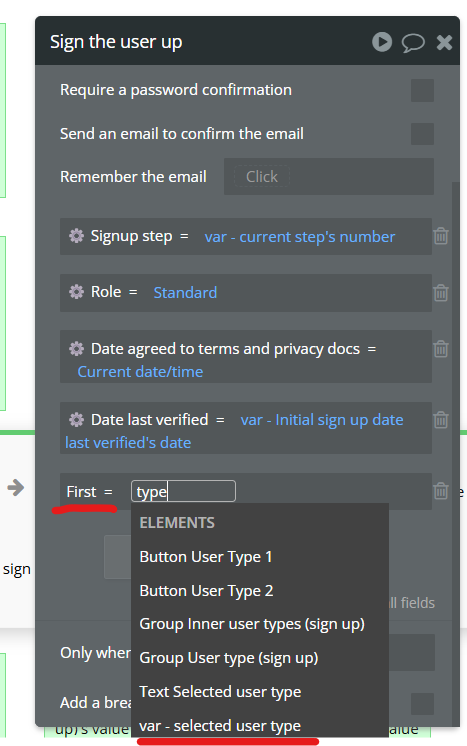Click the Standard role value
The width and height of the screenshot is (467, 746).
coord(185,293)
